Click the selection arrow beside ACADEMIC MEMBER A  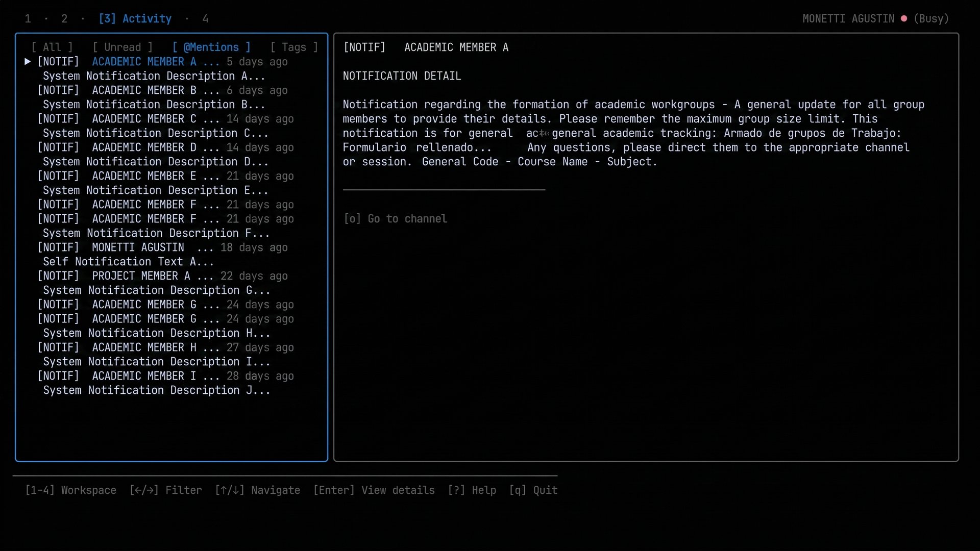[x=28, y=62]
